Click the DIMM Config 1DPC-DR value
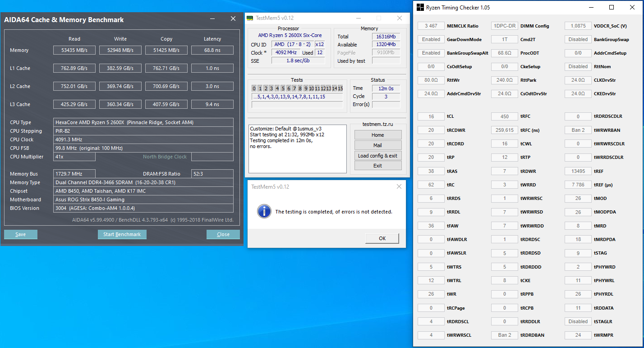This screenshot has height=348, width=644. (x=505, y=26)
